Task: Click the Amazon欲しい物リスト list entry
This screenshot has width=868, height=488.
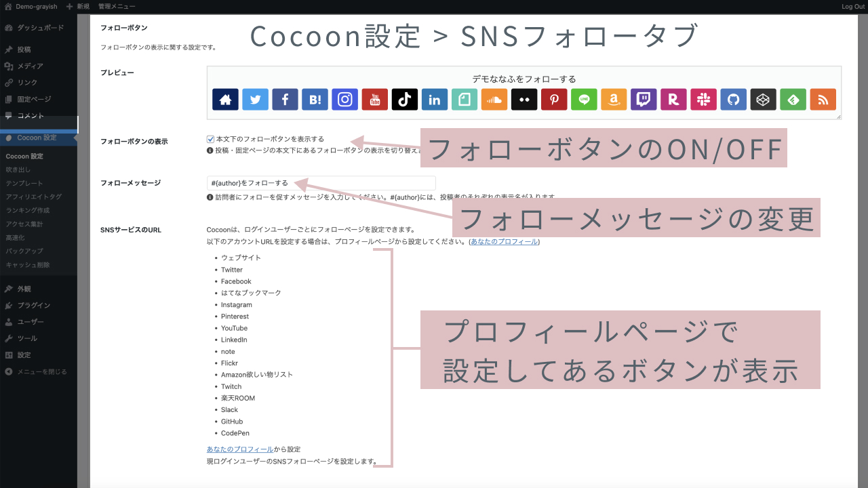Action: pyautogui.click(x=257, y=375)
